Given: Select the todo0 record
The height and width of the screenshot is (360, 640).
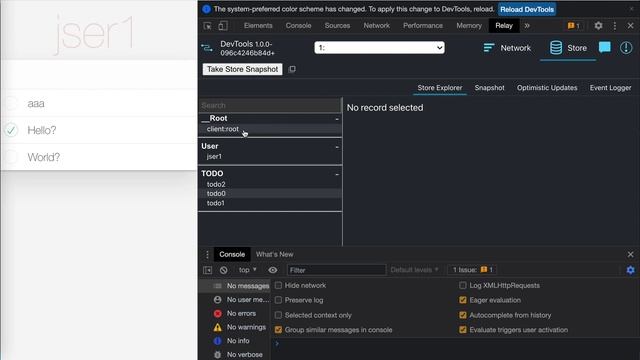Looking at the screenshot, I should pyautogui.click(x=270, y=193).
